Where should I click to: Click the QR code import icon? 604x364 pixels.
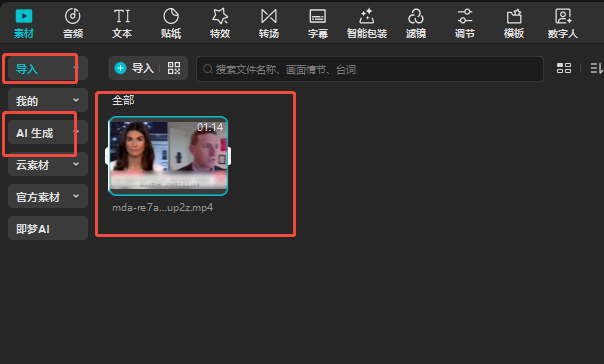(x=174, y=68)
